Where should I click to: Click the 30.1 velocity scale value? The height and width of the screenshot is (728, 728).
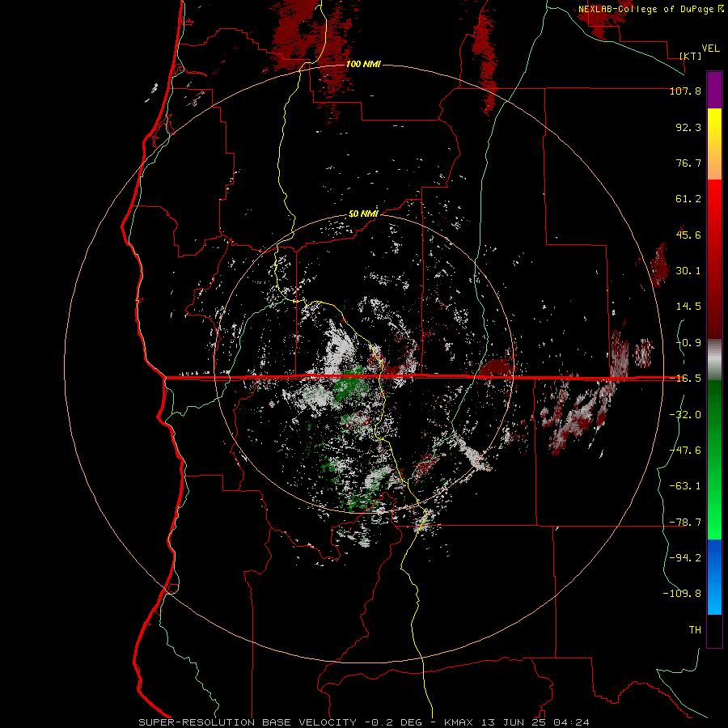click(688, 271)
